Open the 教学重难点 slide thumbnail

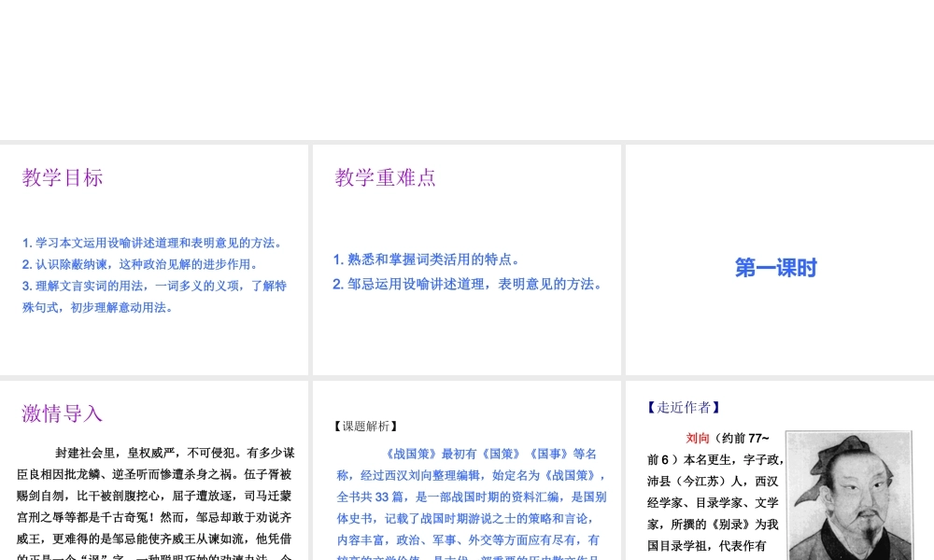click(x=466, y=259)
